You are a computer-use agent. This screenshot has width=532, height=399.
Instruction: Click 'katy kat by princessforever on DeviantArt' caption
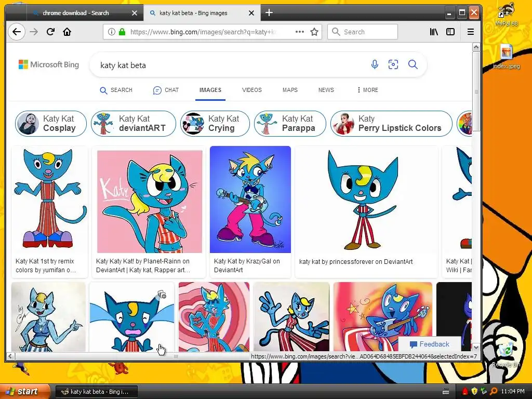(356, 262)
